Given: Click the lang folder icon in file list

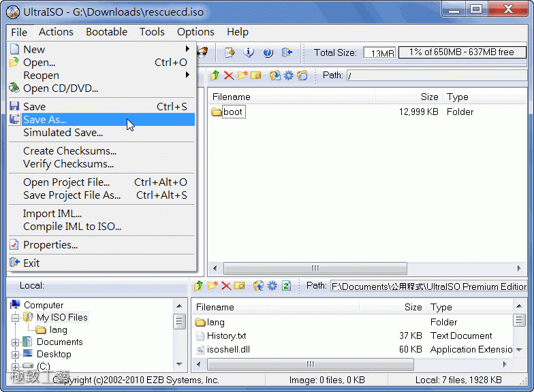Looking at the screenshot, I should pyautogui.click(x=200, y=322).
